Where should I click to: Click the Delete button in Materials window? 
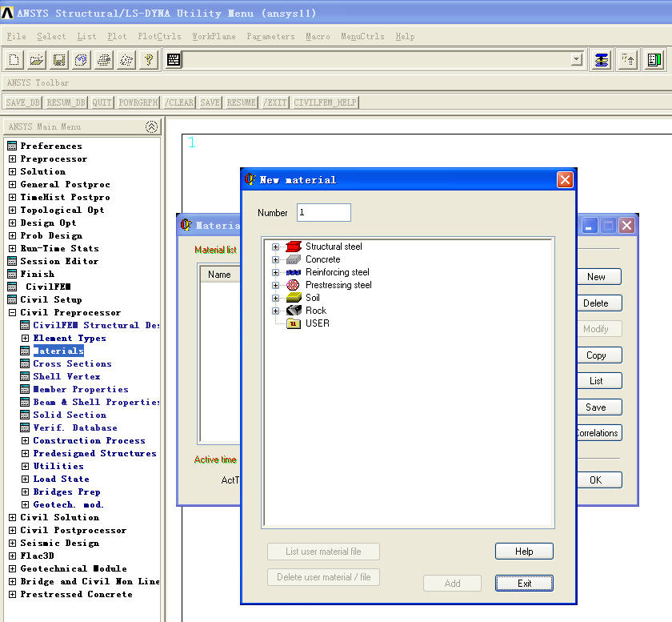click(598, 303)
